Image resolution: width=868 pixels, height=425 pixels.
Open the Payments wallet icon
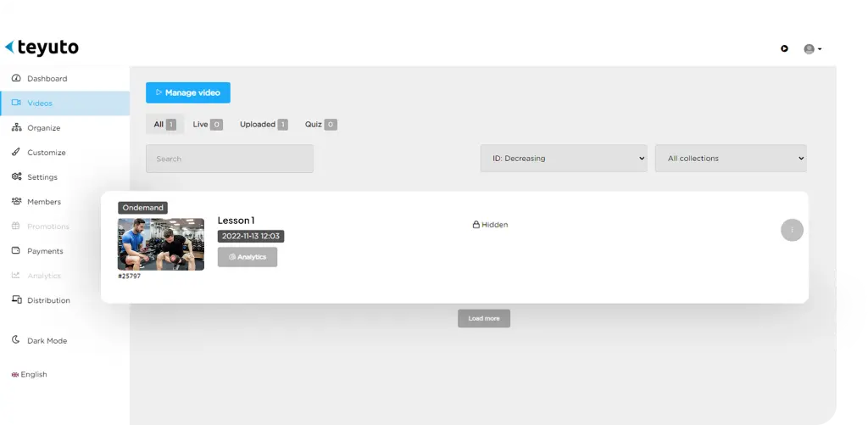16,250
